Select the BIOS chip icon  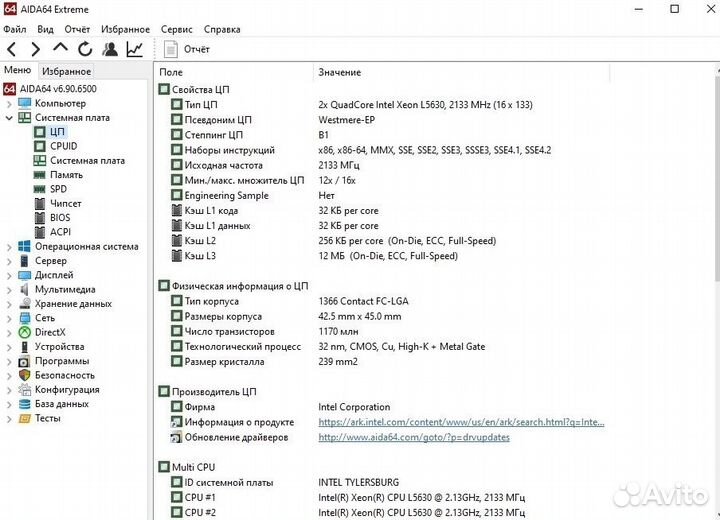tap(40, 217)
